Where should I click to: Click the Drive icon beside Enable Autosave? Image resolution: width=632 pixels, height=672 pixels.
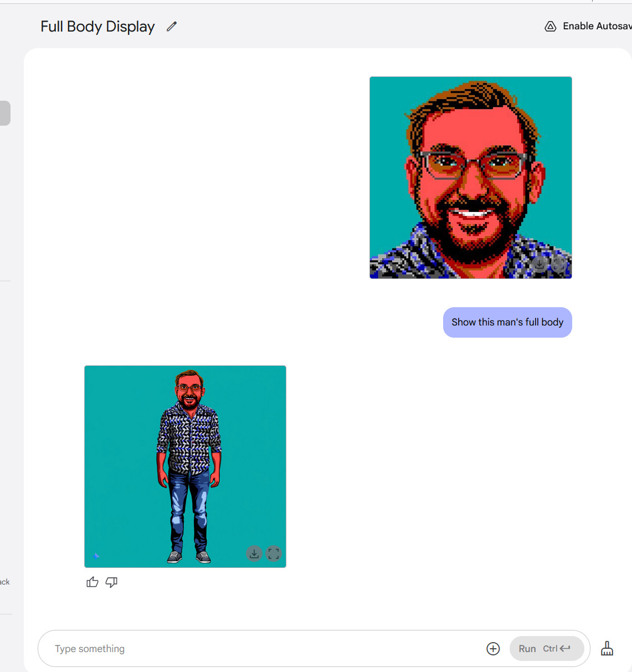click(x=550, y=27)
